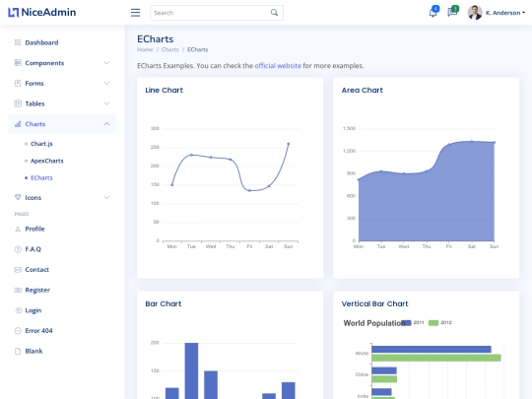
Task: Click the Profile person icon
Action: tap(18, 229)
